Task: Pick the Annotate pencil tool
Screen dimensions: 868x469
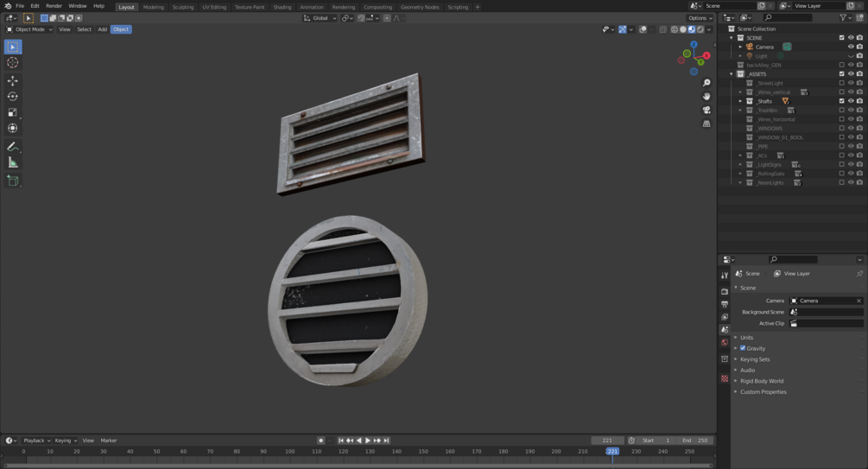Action: pyautogui.click(x=13, y=147)
